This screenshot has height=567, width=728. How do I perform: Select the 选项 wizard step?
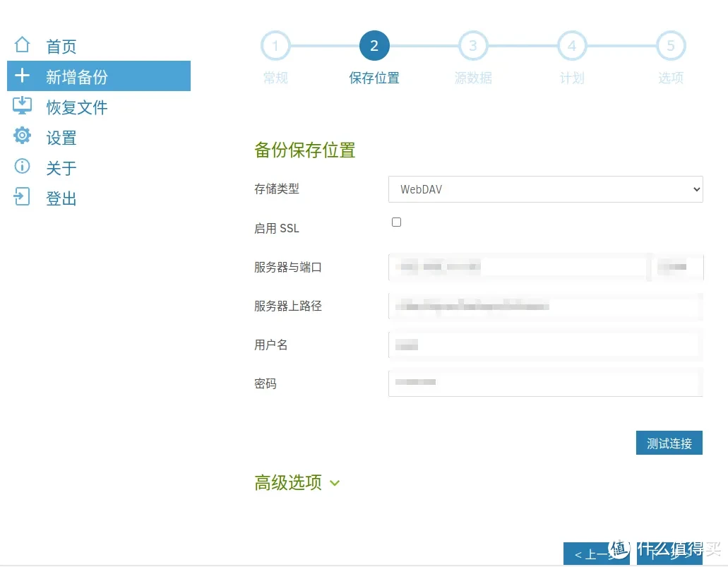[670, 45]
